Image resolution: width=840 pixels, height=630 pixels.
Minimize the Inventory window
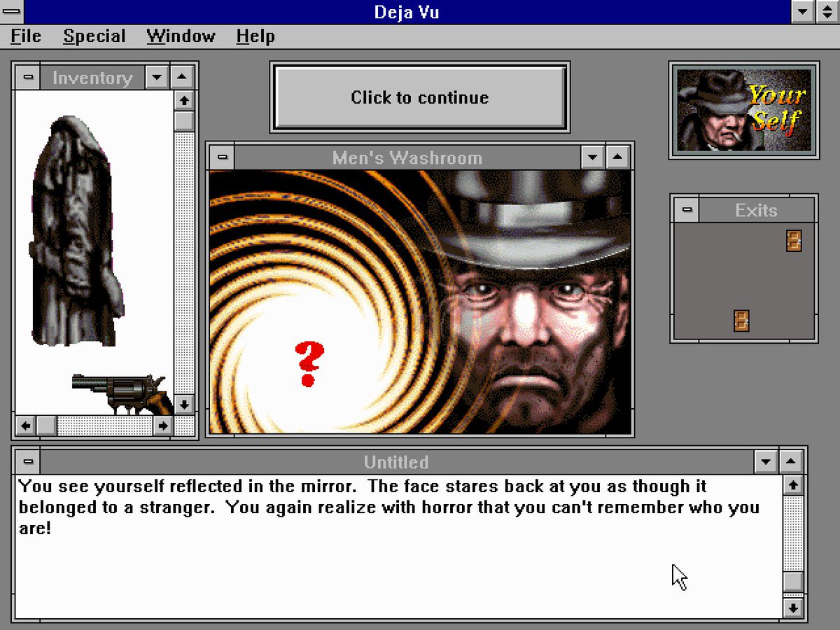click(x=157, y=77)
